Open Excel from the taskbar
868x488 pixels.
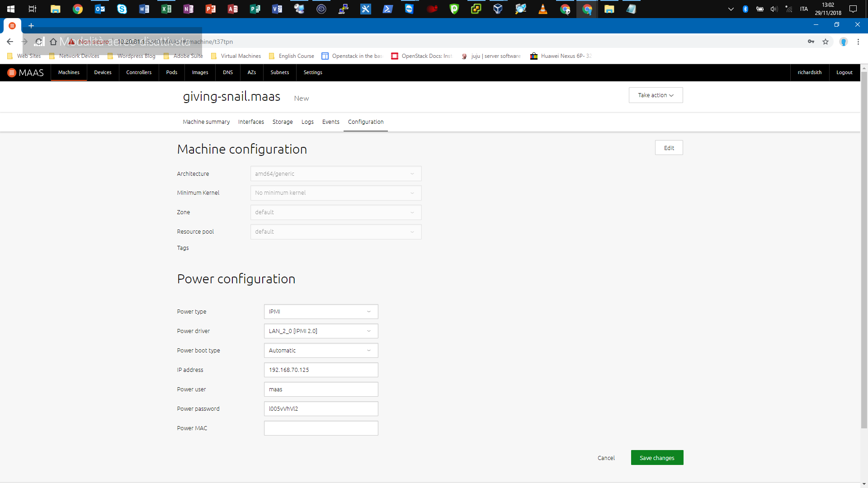pos(166,9)
